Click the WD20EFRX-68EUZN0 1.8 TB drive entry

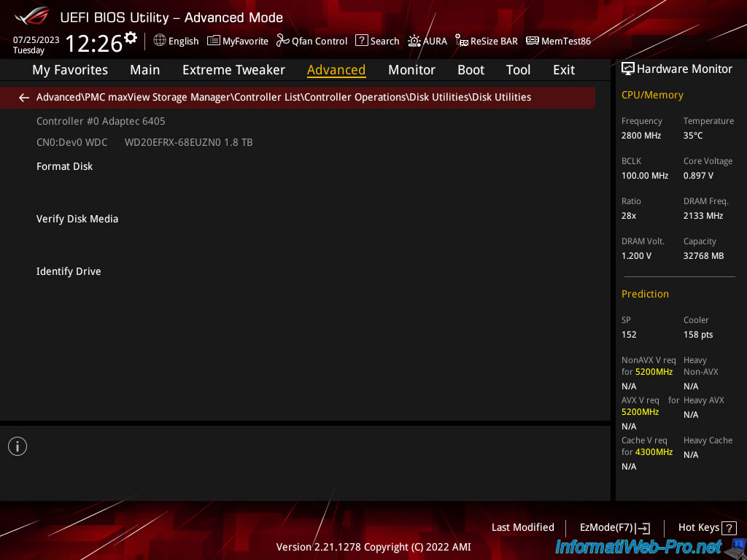189,142
